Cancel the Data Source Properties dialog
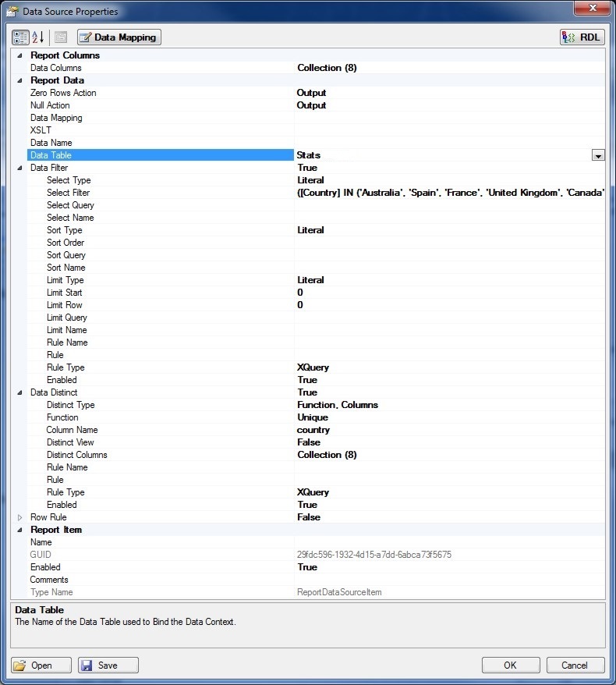The height and width of the screenshot is (685, 616). click(x=575, y=665)
